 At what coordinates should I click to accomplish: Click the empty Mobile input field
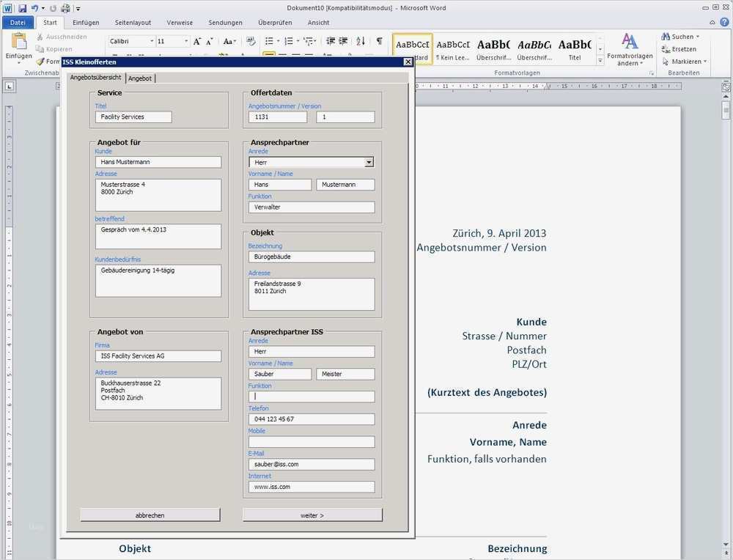click(312, 442)
